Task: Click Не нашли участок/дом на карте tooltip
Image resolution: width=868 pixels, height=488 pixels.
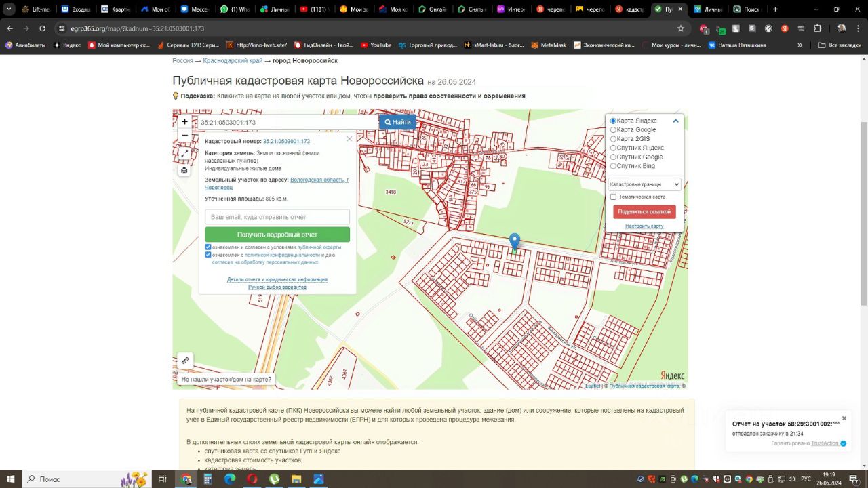Action: tap(226, 380)
